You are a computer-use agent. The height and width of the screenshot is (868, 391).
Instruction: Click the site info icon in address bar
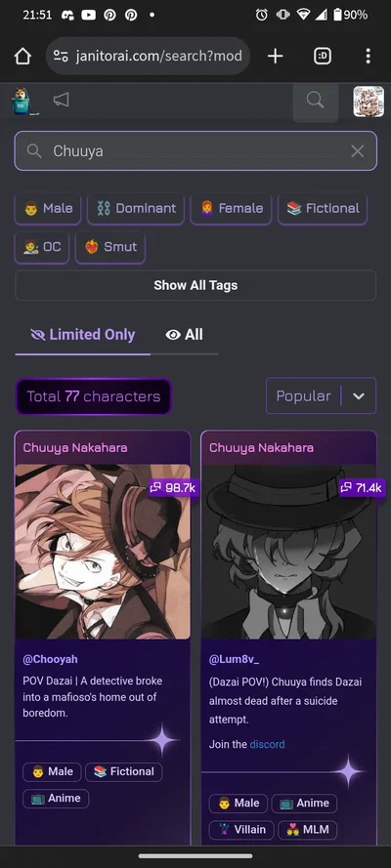(x=61, y=56)
